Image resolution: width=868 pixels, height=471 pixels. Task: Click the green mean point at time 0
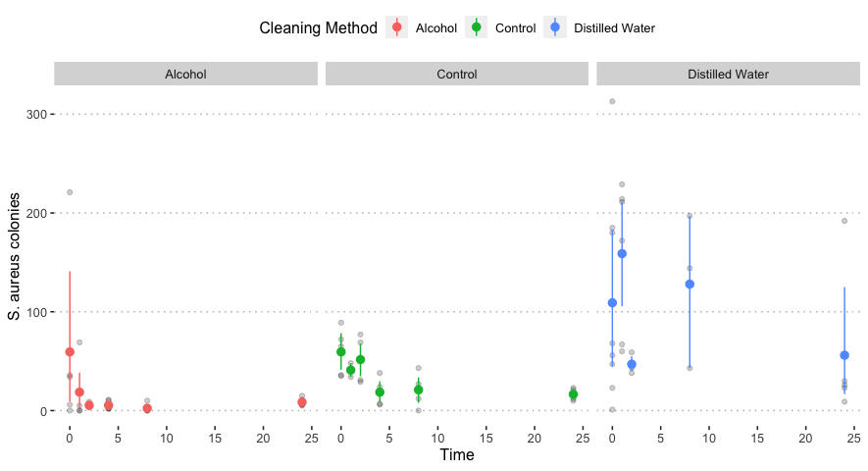pyautogui.click(x=341, y=351)
